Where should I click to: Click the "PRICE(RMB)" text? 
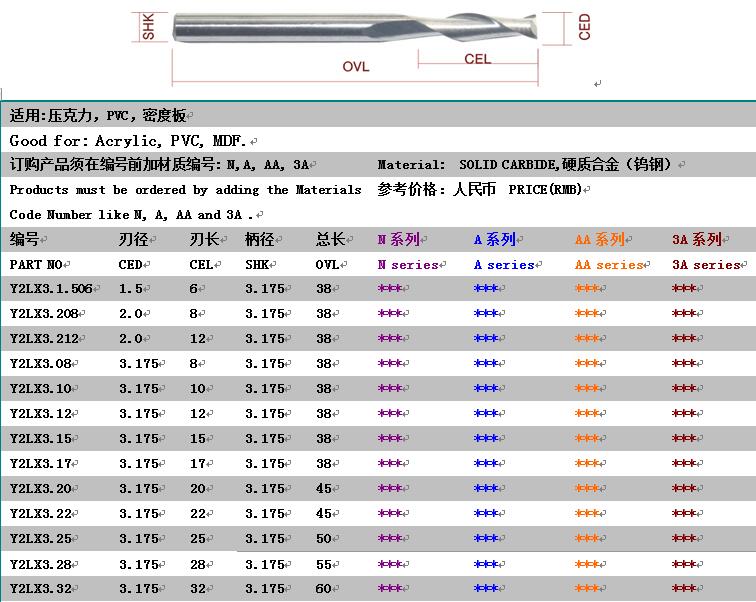[x=545, y=189]
